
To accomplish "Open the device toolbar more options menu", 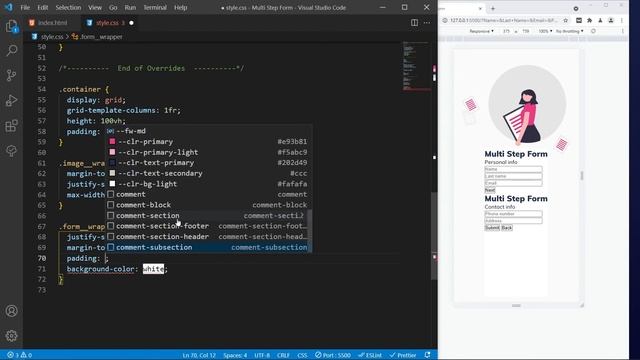I will (x=622, y=31).
